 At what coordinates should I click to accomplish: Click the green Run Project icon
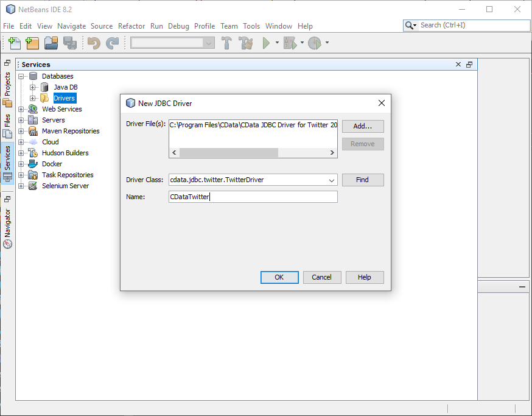coord(266,43)
